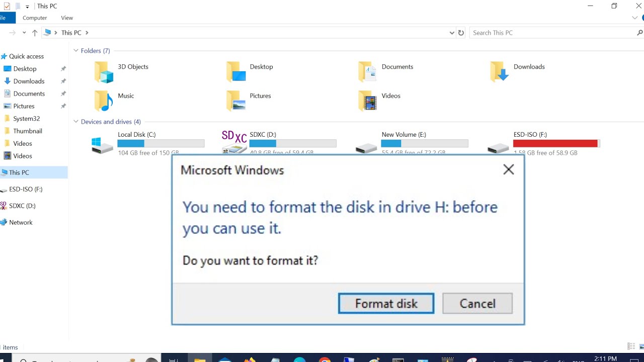644x362 pixels.
Task: Click the Local Disk (C:) usage bar
Action: [161, 143]
